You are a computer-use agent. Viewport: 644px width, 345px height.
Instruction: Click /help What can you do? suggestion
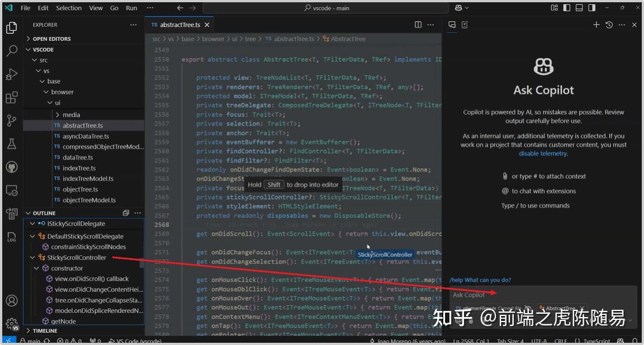coord(480,280)
